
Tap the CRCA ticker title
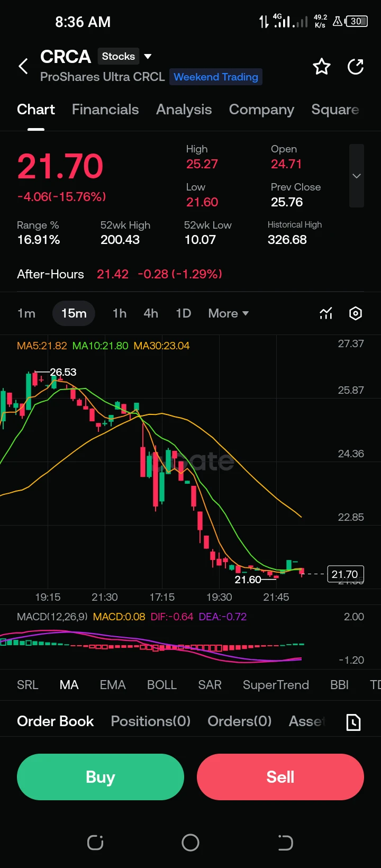point(66,57)
